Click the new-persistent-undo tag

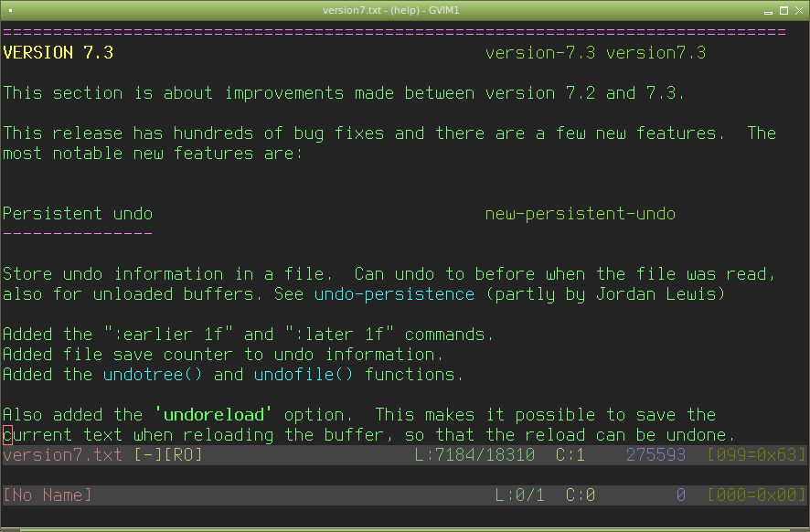(581, 214)
